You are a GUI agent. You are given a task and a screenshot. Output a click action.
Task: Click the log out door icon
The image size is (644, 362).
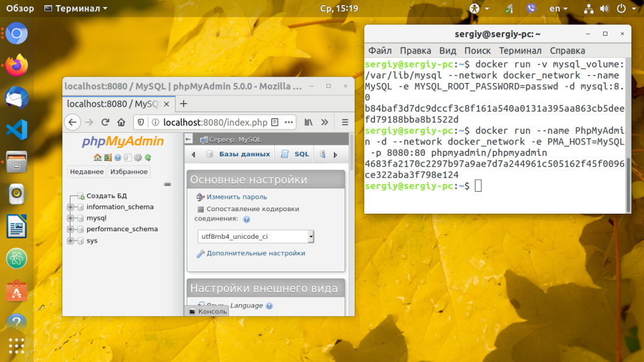pyautogui.click(x=108, y=158)
